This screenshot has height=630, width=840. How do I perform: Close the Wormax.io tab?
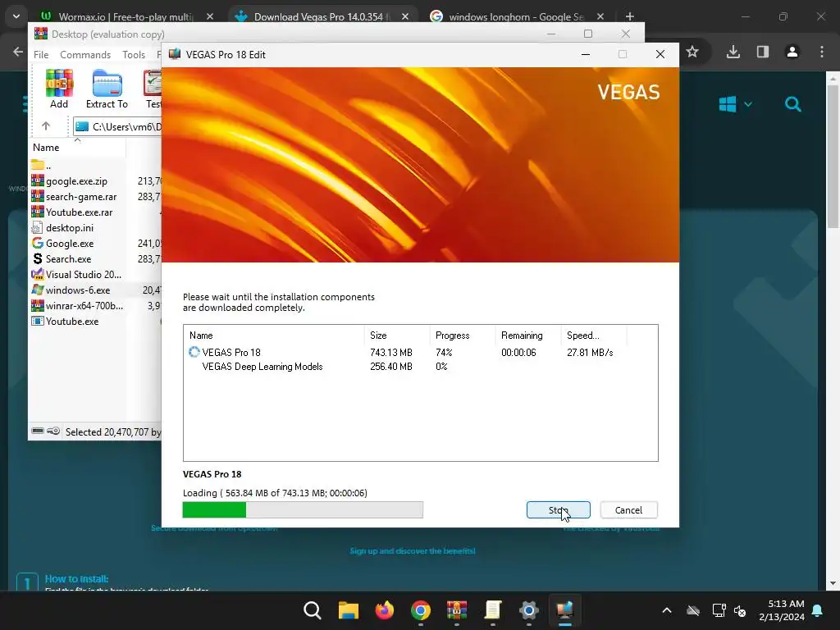210,16
